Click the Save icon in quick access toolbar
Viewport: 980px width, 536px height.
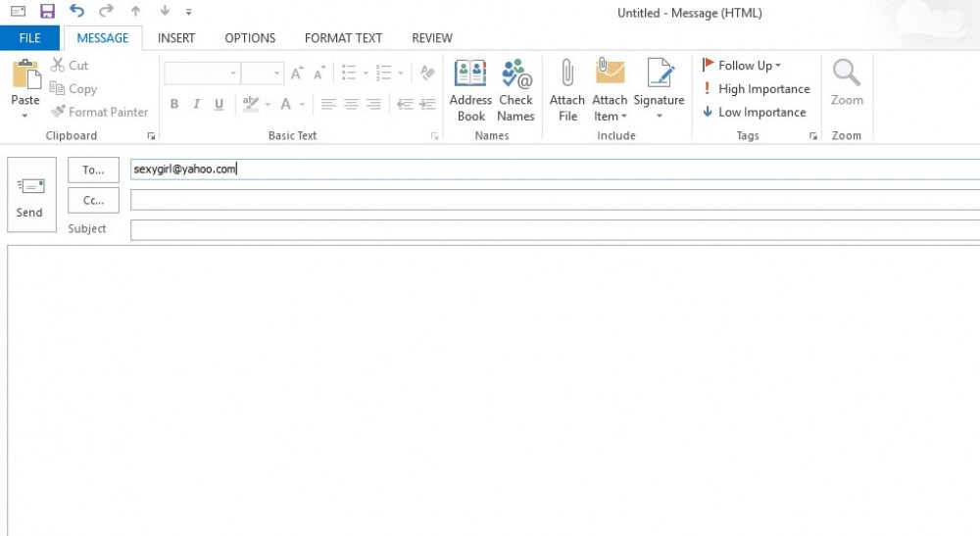click(x=47, y=11)
